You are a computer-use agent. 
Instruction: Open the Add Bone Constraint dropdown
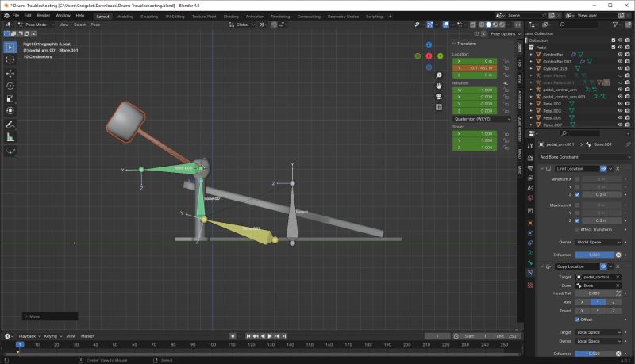pyautogui.click(x=584, y=157)
